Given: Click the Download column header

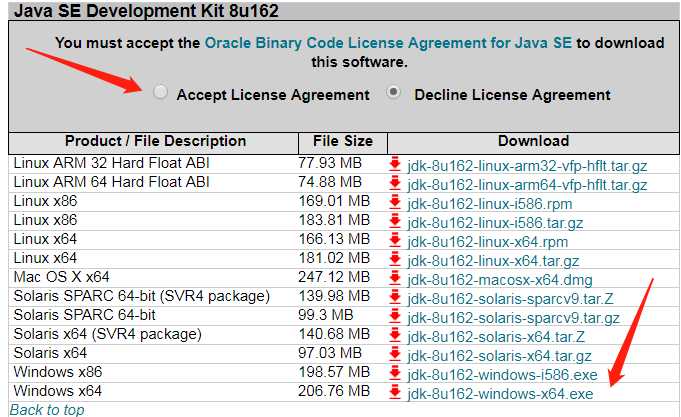Looking at the screenshot, I should coord(533,141).
